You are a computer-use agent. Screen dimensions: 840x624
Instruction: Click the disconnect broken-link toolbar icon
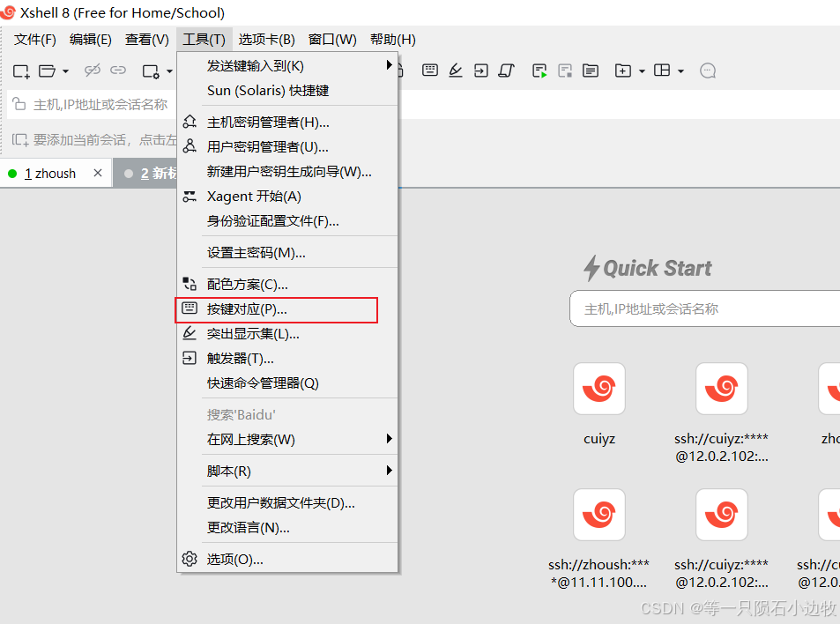point(93,71)
